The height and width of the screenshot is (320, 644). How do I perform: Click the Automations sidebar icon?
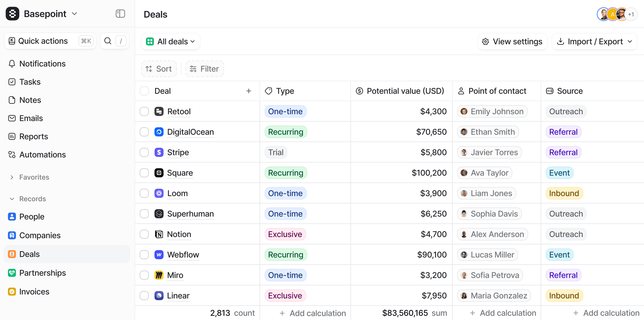tap(12, 155)
